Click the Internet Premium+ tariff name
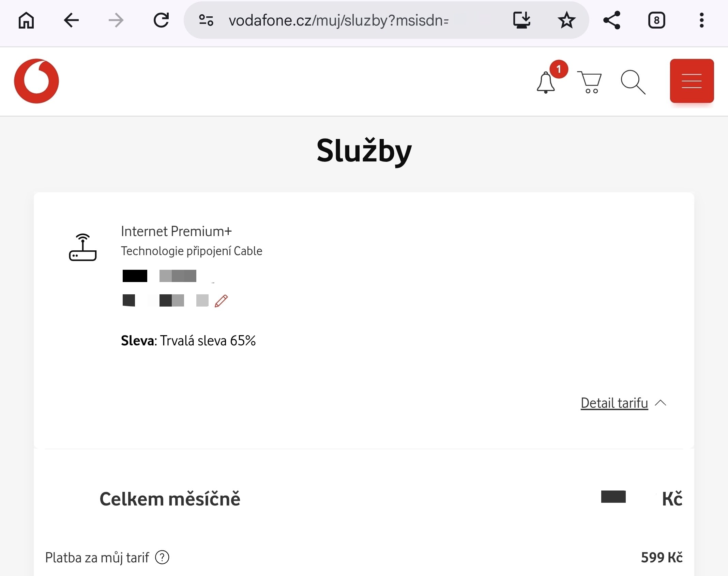The image size is (728, 576). (x=176, y=231)
